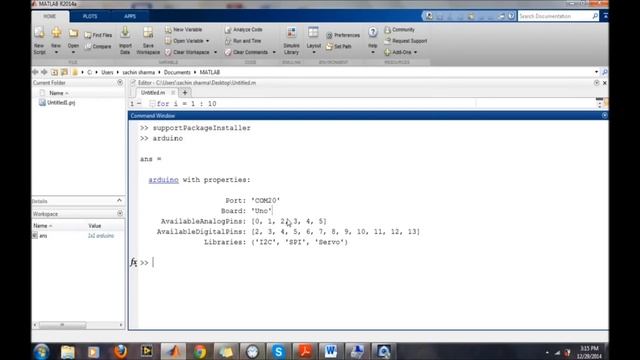
Task: Click the taskbar clock
Action: [589, 352]
